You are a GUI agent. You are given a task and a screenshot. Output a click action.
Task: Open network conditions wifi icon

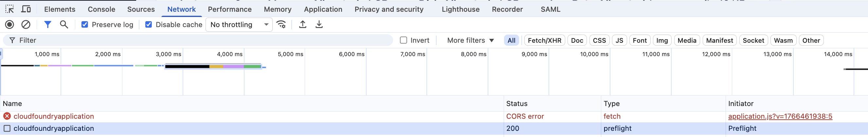pos(281,24)
